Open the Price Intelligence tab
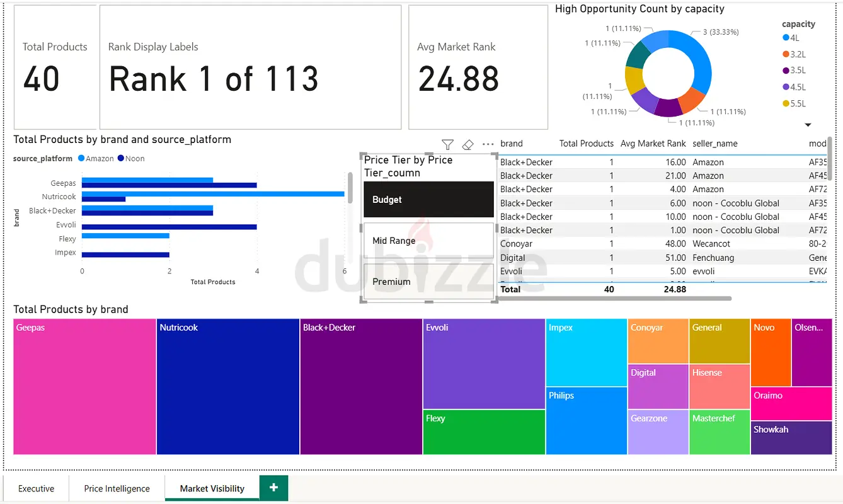The width and height of the screenshot is (843, 504). tap(117, 488)
